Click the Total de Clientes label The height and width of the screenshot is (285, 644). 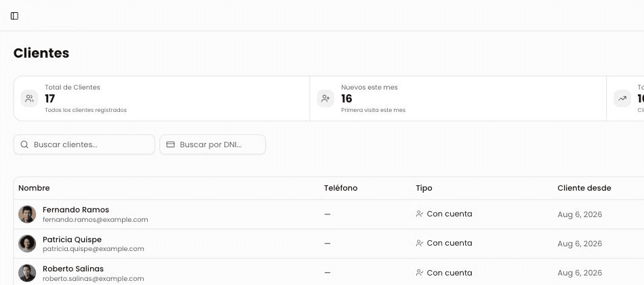[x=73, y=87]
